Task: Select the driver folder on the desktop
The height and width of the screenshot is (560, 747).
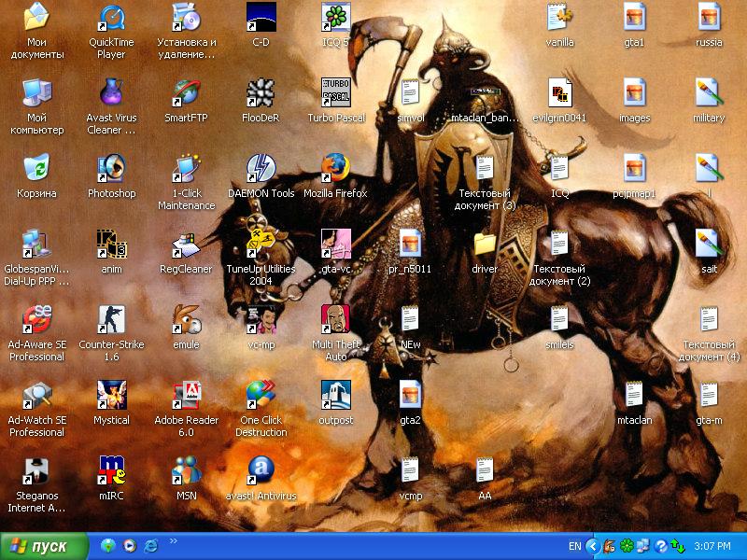Action: coord(485,245)
